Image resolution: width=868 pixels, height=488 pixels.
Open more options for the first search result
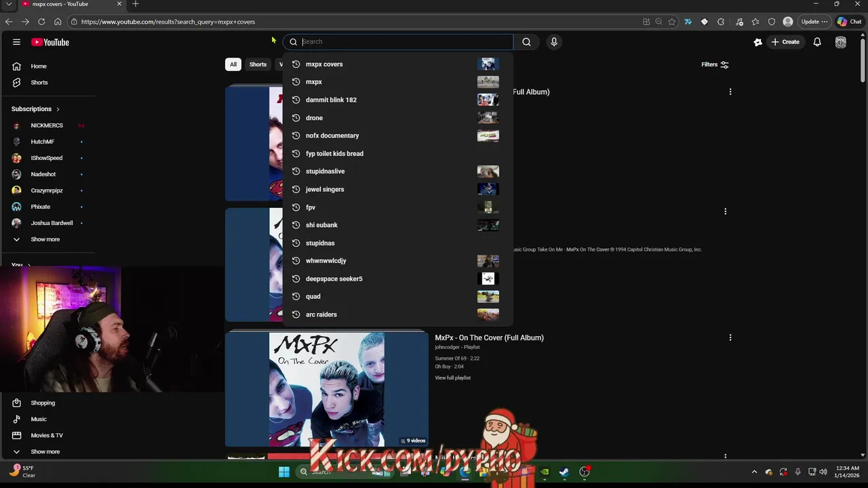click(x=730, y=91)
